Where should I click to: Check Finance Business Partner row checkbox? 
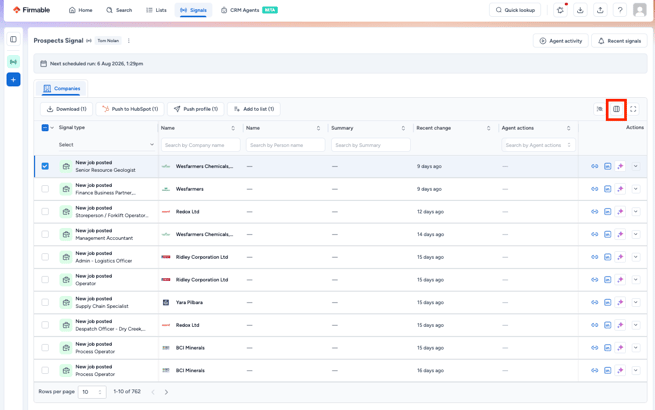[x=45, y=189]
